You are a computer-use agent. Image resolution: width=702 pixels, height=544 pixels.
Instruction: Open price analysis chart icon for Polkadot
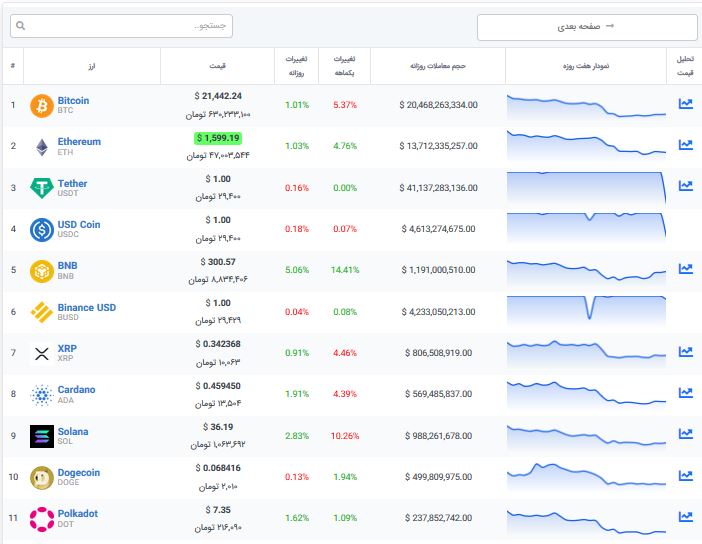pos(685,517)
